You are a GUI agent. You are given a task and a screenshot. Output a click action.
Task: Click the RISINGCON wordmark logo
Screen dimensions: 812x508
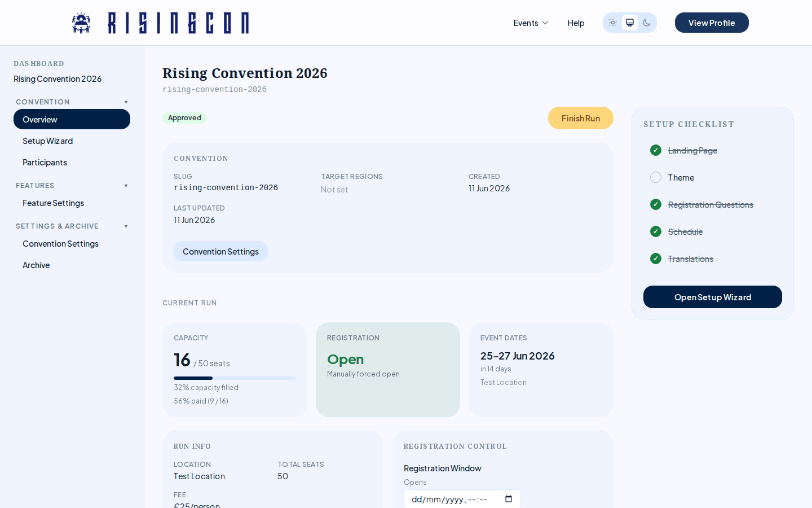tap(178, 23)
